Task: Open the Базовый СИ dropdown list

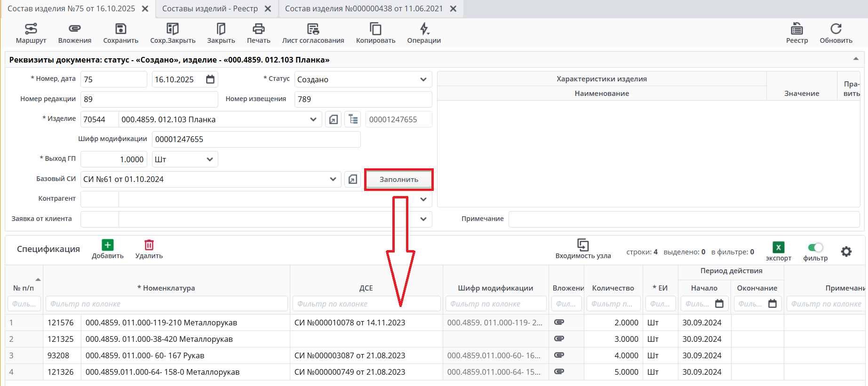Action: [333, 179]
